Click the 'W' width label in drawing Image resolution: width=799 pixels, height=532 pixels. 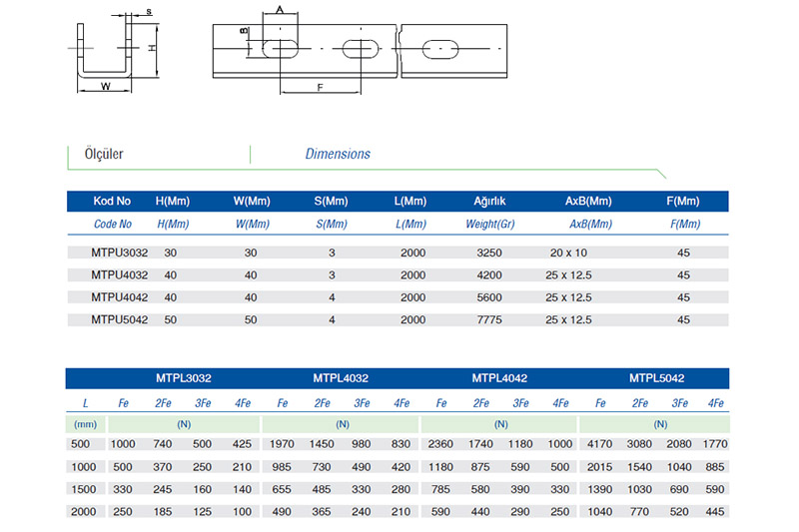pos(106,86)
